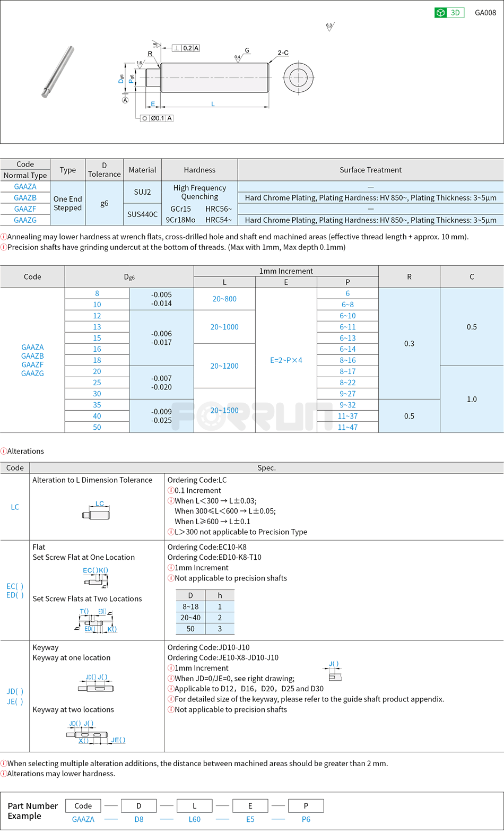Click the GA008 catalog code
504x833 pixels.
485,13
